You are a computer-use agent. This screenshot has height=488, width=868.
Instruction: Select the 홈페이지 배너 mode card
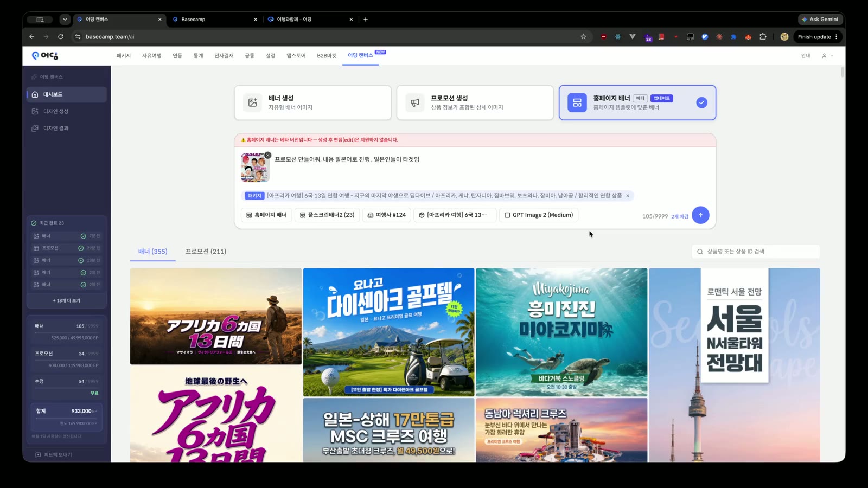coord(637,102)
